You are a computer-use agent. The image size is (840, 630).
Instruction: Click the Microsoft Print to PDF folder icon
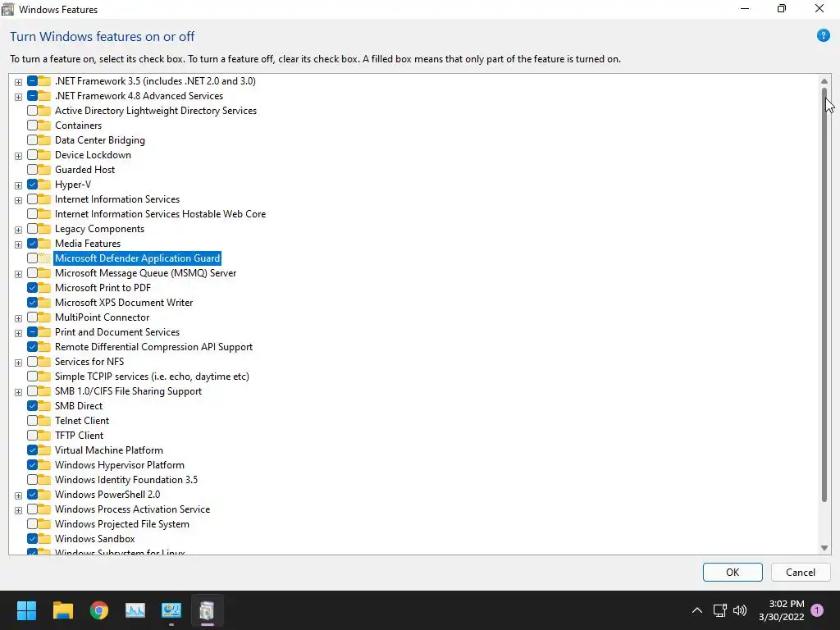(44, 288)
